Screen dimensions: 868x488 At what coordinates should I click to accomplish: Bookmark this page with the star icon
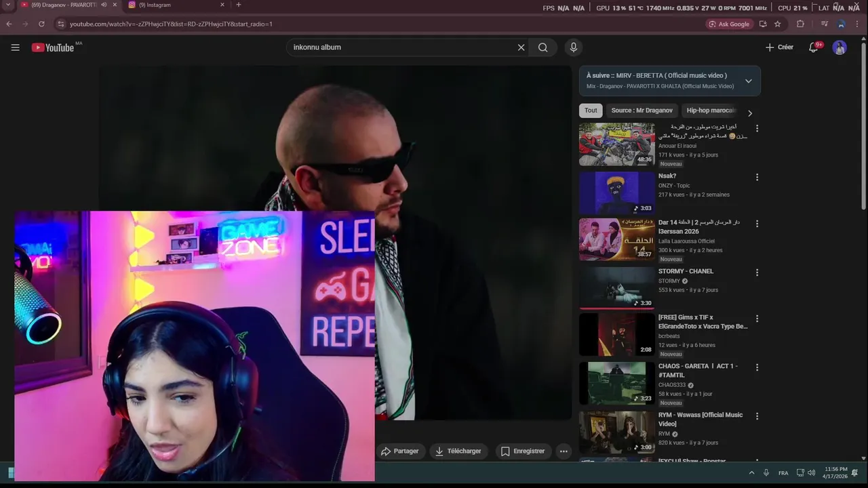coord(777,24)
